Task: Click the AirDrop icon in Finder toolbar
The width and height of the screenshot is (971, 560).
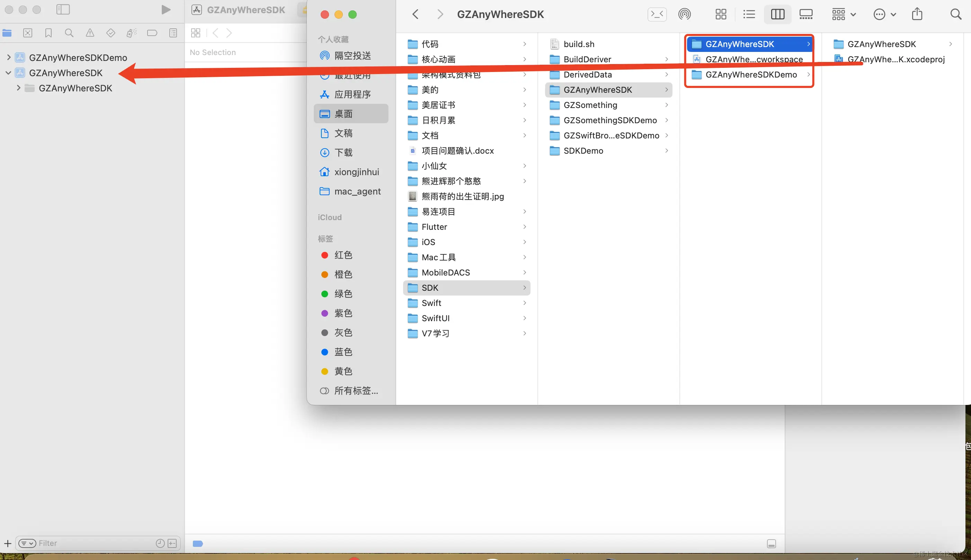Action: [684, 15]
